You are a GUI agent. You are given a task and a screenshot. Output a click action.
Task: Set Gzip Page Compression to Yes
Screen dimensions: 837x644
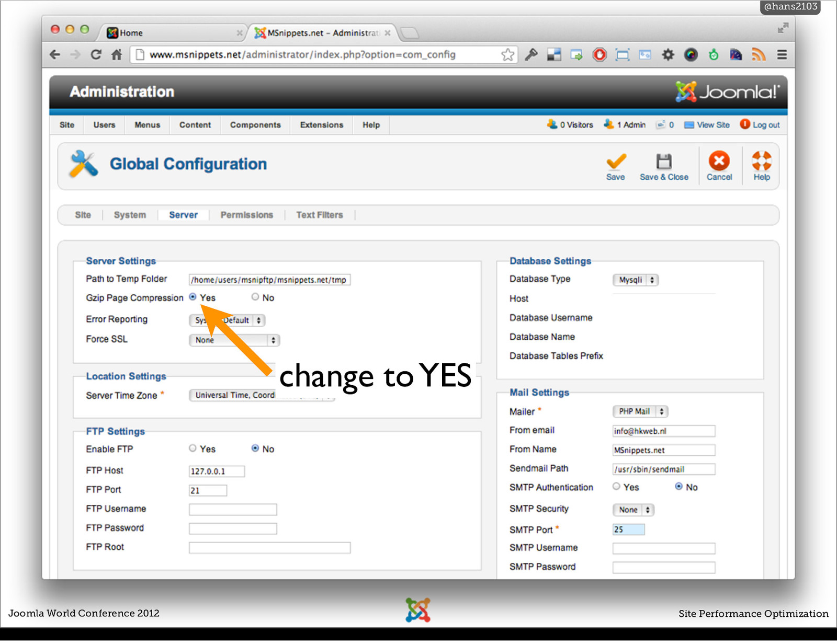(193, 297)
